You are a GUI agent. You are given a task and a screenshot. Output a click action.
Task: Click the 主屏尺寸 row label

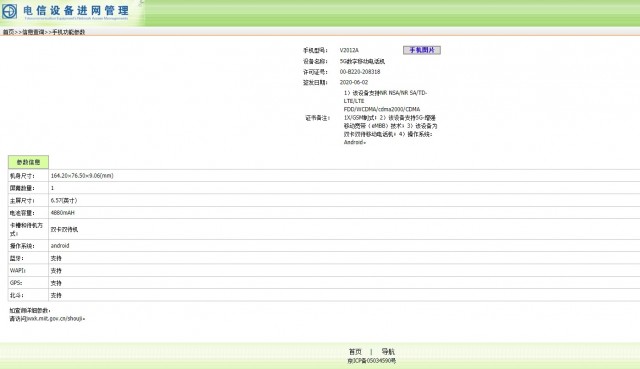[22, 200]
